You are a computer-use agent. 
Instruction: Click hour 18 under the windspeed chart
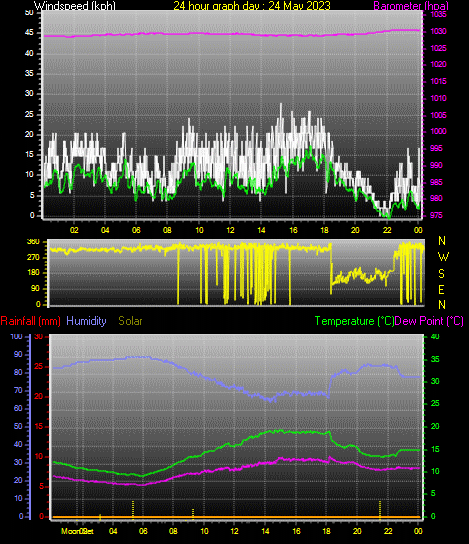coord(324,230)
